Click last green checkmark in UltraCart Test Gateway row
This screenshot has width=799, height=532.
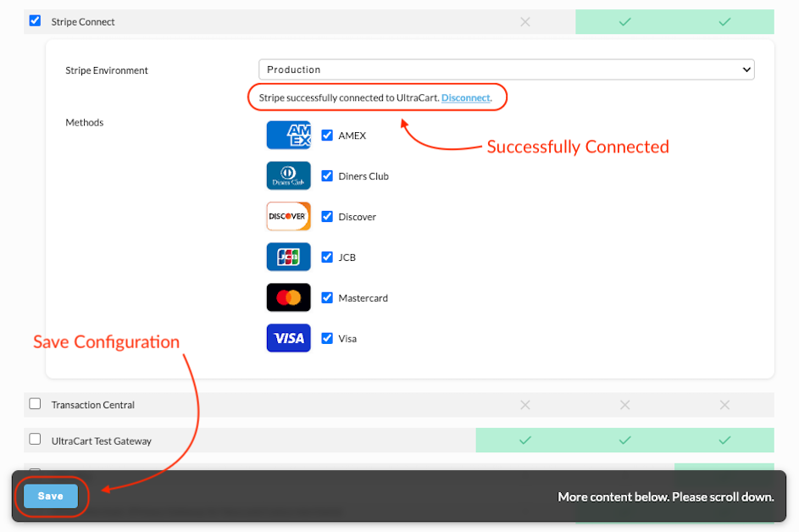(x=724, y=441)
